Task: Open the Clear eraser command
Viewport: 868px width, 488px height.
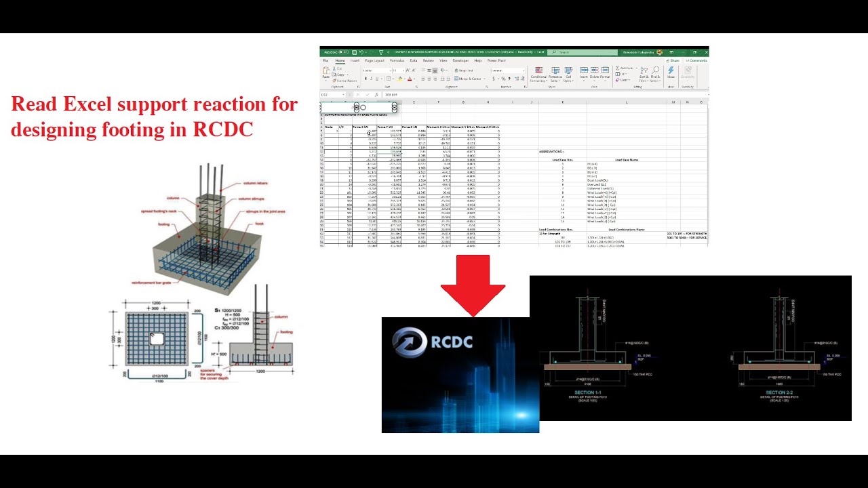Action: [623, 80]
